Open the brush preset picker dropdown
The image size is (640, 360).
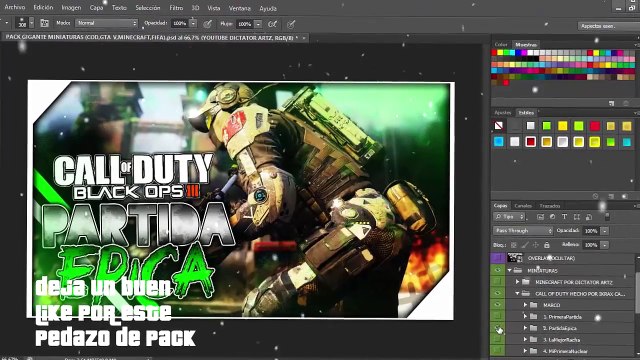[31, 23]
